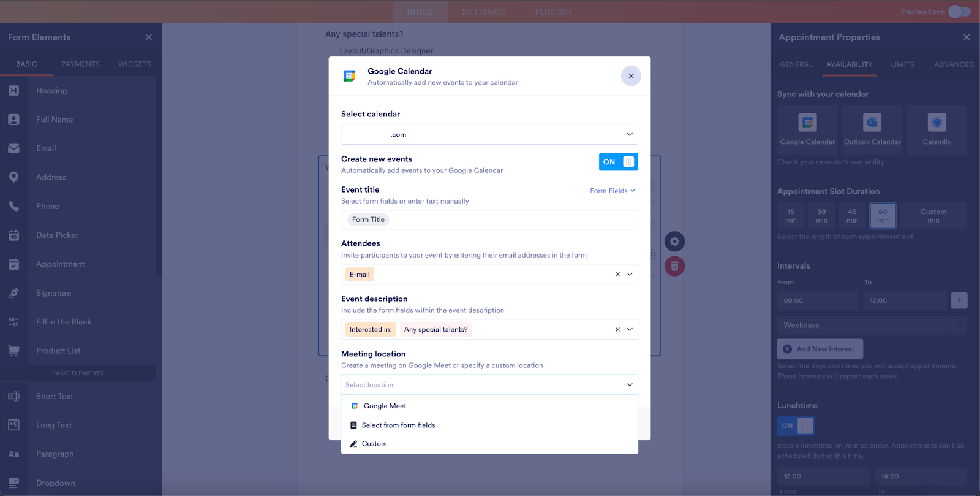Open lunchtime start time 12:00
This screenshot has height=496, width=980.
pyautogui.click(x=823, y=476)
